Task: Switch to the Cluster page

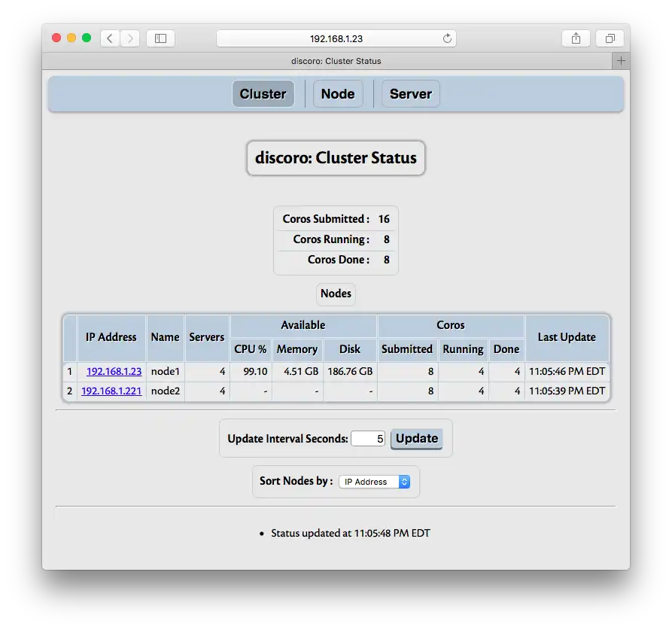Action: (x=263, y=94)
